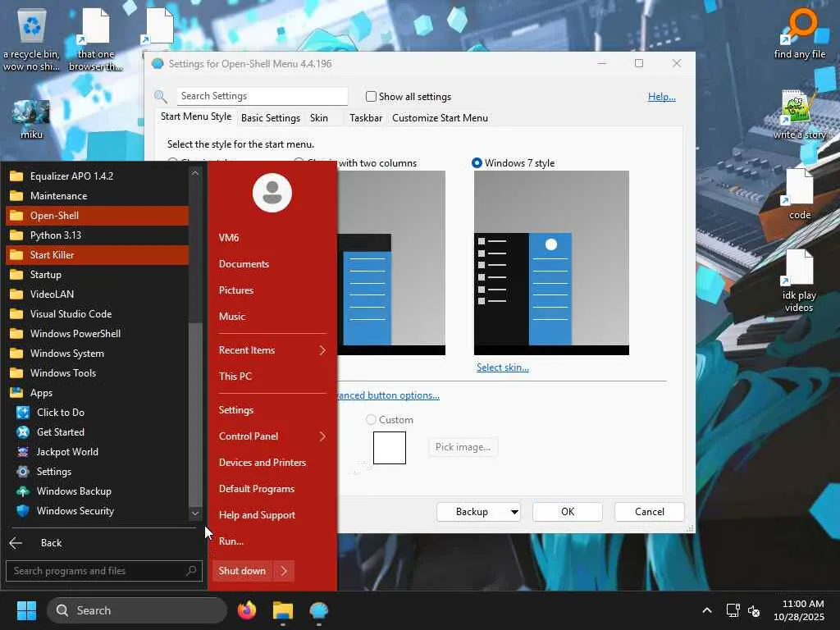Switch to the Taskbar tab
Image resolution: width=840 pixels, height=630 pixels.
366,118
